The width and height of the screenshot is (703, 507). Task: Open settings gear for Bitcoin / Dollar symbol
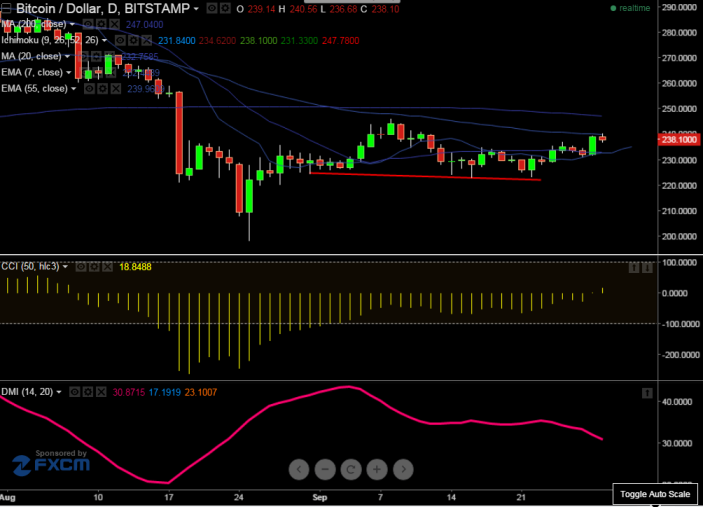(x=225, y=8)
